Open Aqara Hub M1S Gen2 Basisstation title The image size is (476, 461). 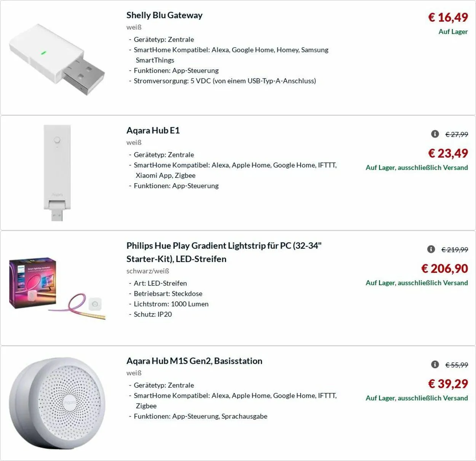pos(194,361)
